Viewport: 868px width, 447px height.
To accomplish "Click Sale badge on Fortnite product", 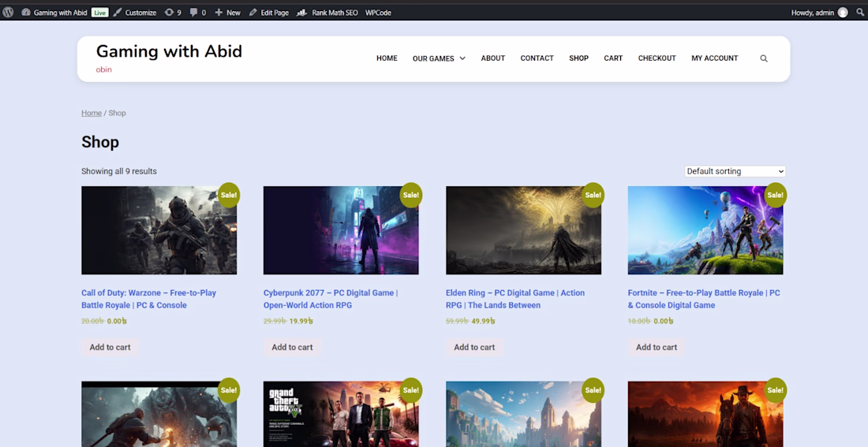I will (776, 195).
